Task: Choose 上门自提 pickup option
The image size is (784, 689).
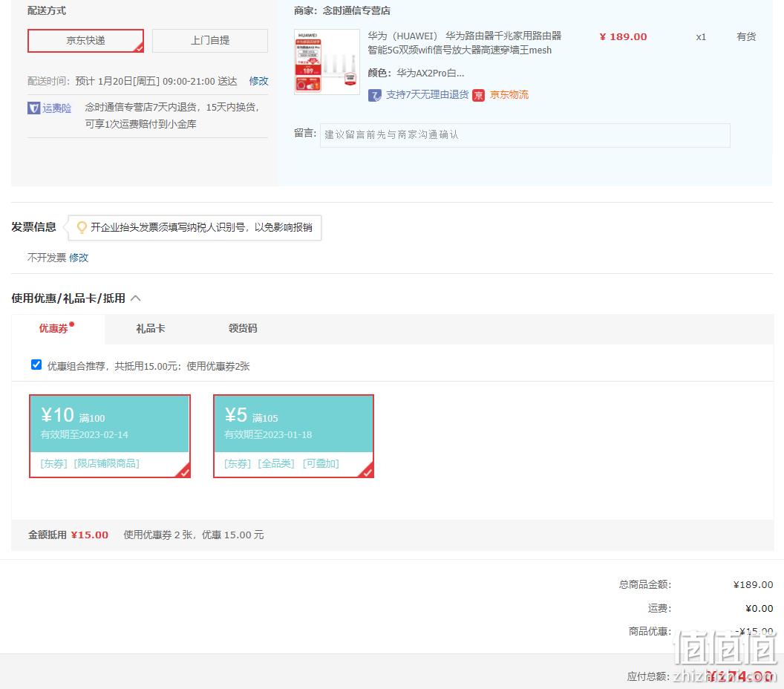Action: tap(210, 41)
